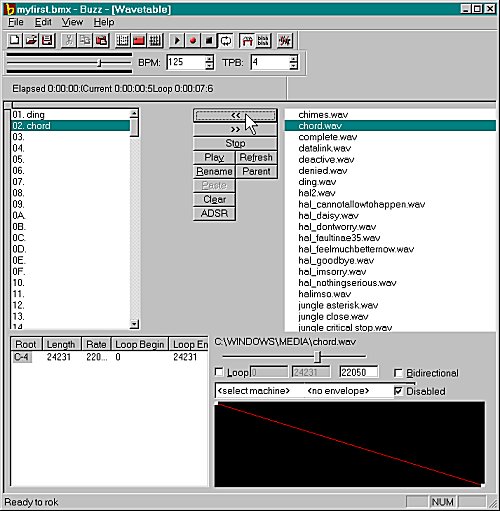
Task: Click the Cut scissors icon in the toolbar
Action: pos(69,41)
